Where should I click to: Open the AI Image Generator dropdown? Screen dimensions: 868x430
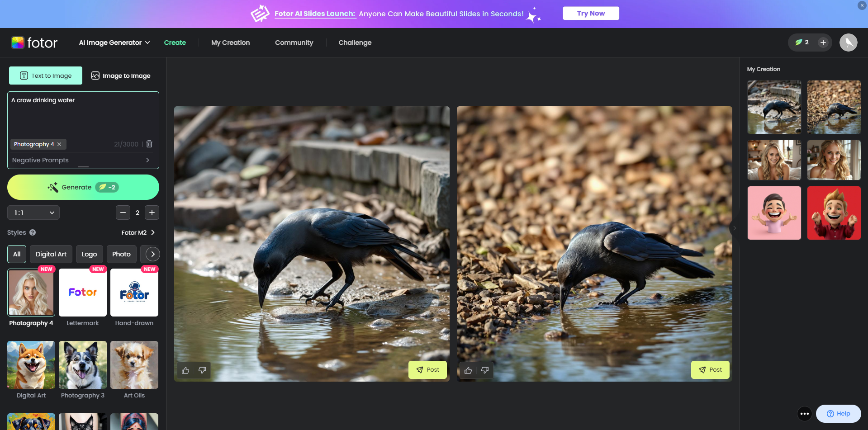pyautogui.click(x=114, y=43)
